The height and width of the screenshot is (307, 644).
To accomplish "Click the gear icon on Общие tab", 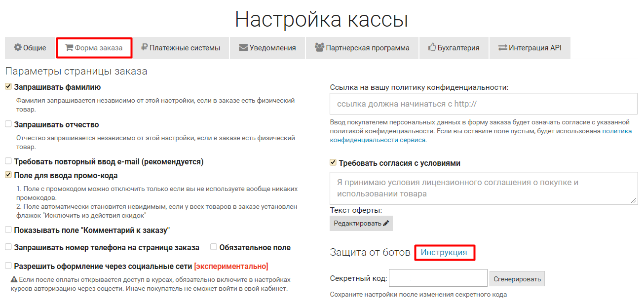I will coord(18,48).
